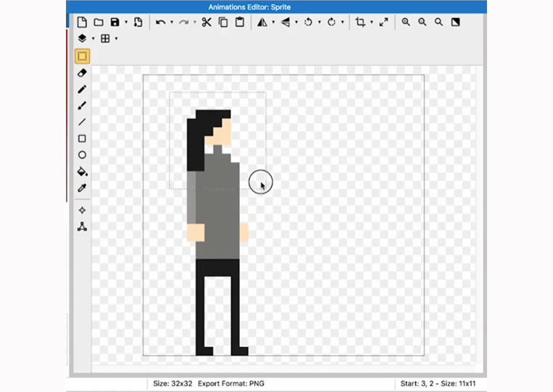Click the resize canvas arrows icon
Viewport: 553px width, 392px height.
(x=383, y=22)
